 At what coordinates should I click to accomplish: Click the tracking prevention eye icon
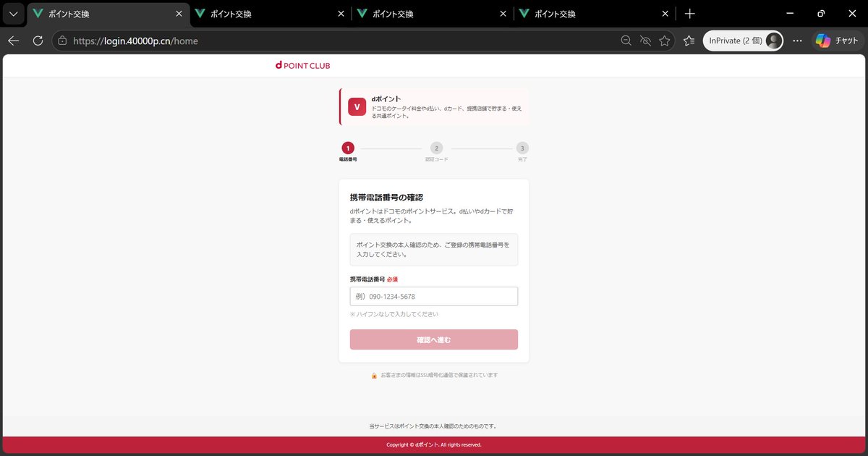click(x=646, y=41)
